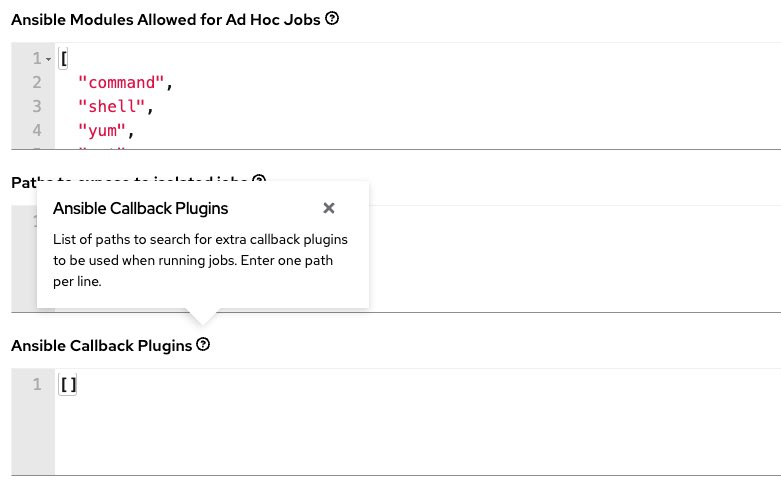Click the "shell" entry in modules editor
Screen dimensions: 781x495
click(105, 106)
